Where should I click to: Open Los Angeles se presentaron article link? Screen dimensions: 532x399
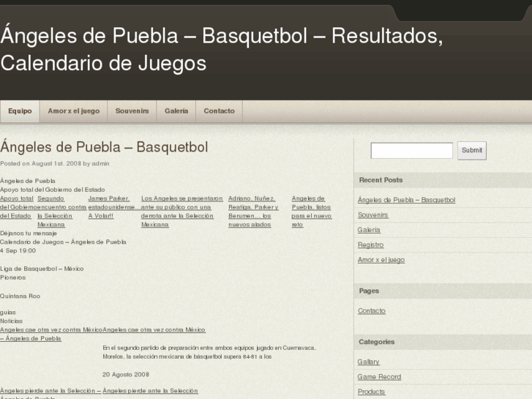point(182,212)
